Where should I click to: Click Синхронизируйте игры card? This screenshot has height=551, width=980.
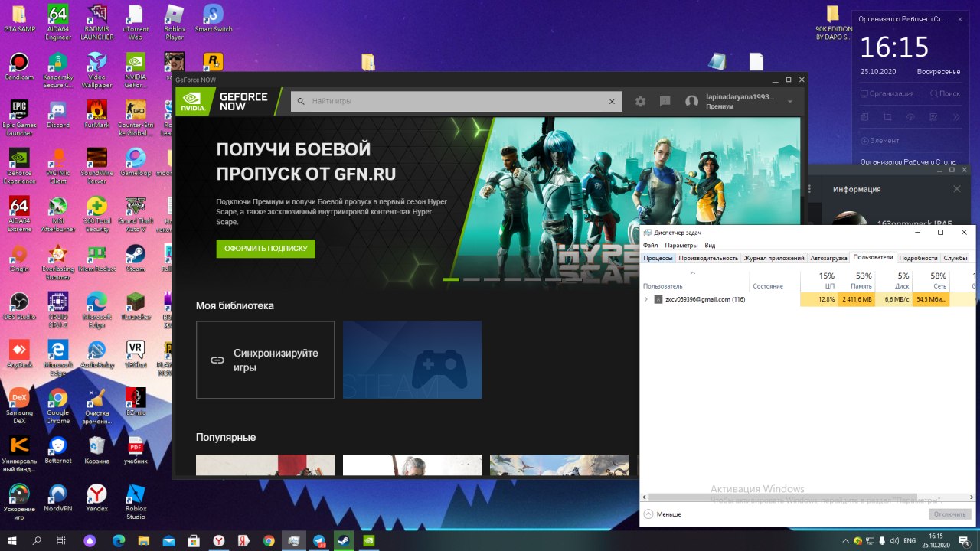(x=265, y=360)
